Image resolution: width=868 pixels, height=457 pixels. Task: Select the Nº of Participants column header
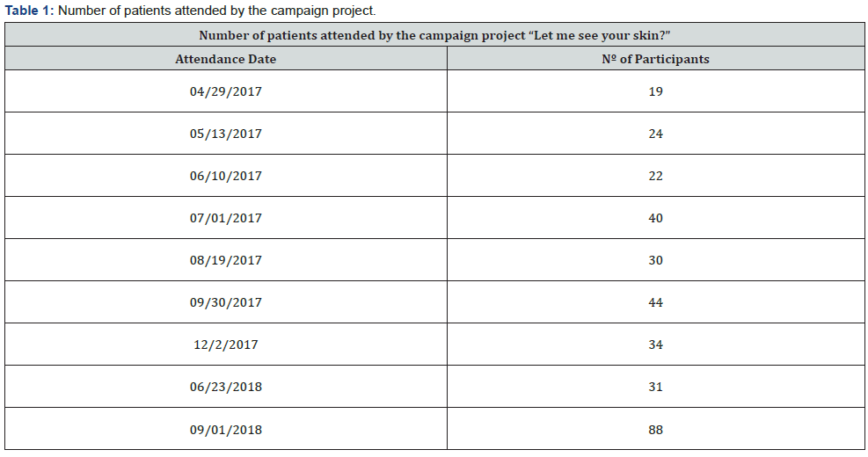tap(654, 60)
